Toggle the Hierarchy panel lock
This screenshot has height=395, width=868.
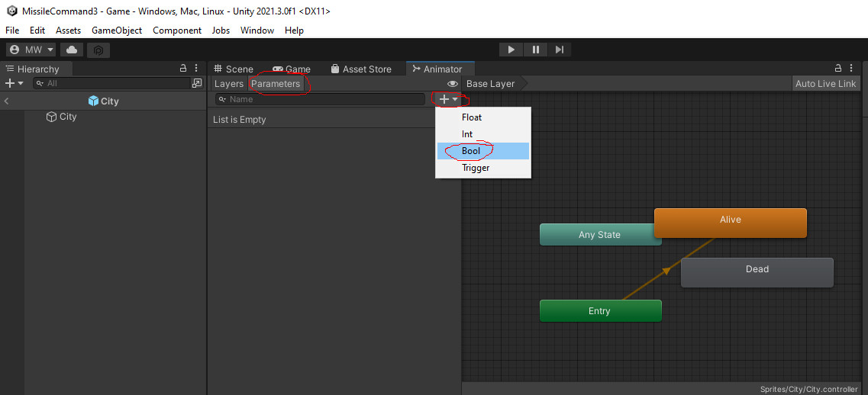click(183, 69)
